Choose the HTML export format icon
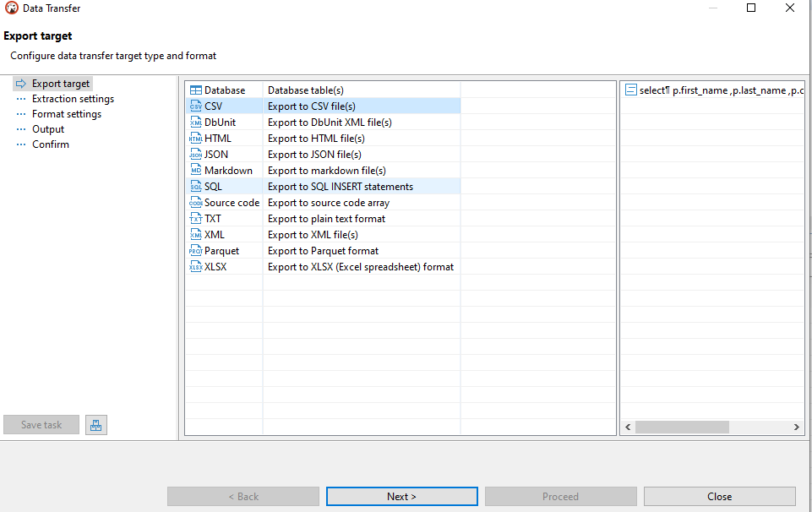This screenshot has width=812, height=512. point(195,138)
